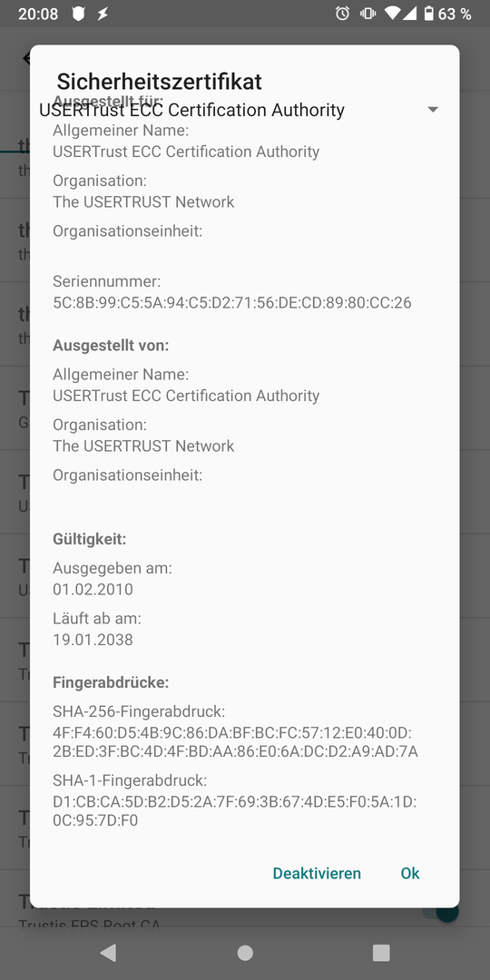
Task: Tap the Sicherheitszertifikat dialog title
Action: click(x=160, y=82)
